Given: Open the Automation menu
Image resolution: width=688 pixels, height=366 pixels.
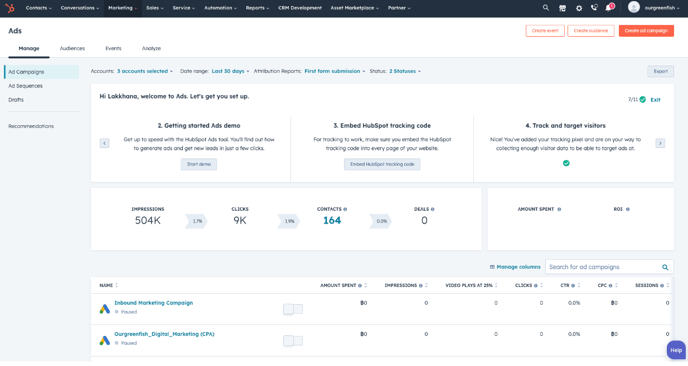Looking at the screenshot, I should click(x=220, y=8).
